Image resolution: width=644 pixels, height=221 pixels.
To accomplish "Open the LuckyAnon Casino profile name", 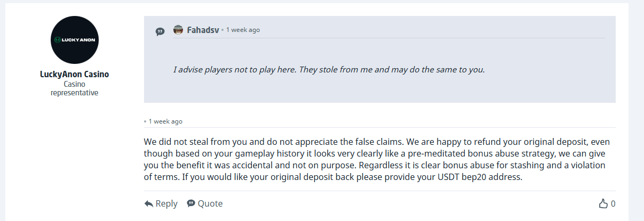I will pyautogui.click(x=74, y=75).
